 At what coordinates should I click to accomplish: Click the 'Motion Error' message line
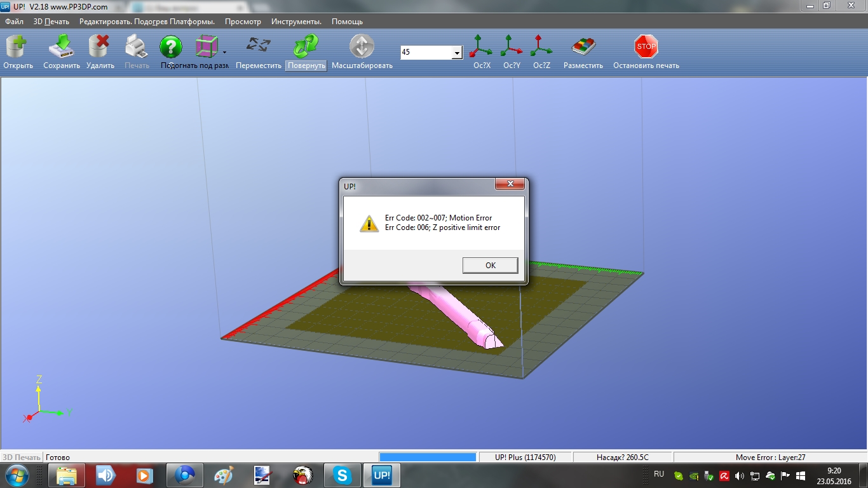[438, 218]
